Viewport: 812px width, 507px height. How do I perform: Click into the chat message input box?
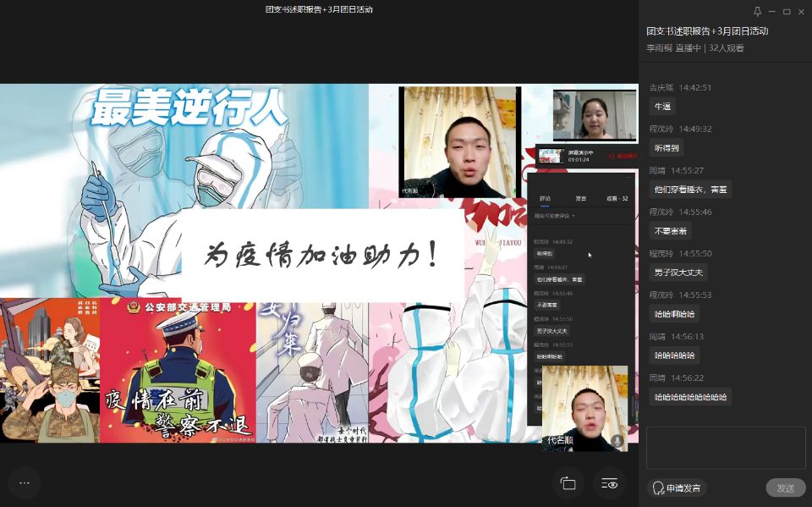(726, 448)
